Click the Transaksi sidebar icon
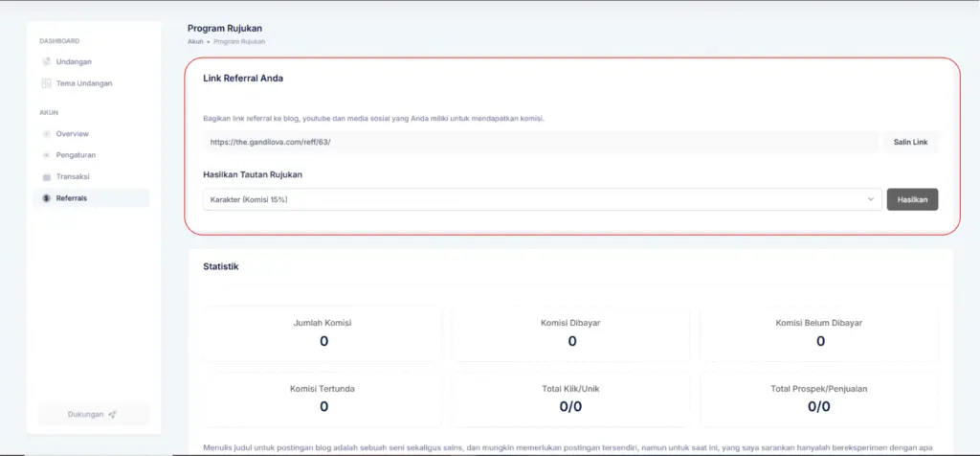Image resolution: width=980 pixels, height=456 pixels. [46, 177]
